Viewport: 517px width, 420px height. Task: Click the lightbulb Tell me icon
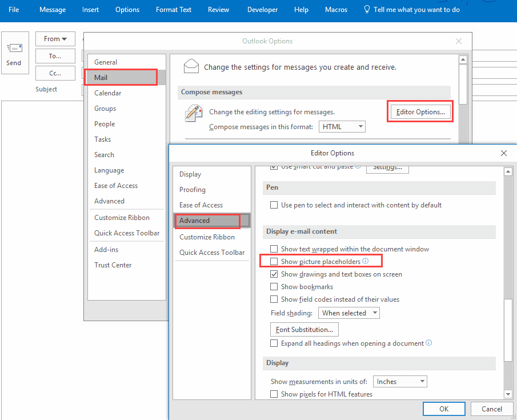[367, 10]
